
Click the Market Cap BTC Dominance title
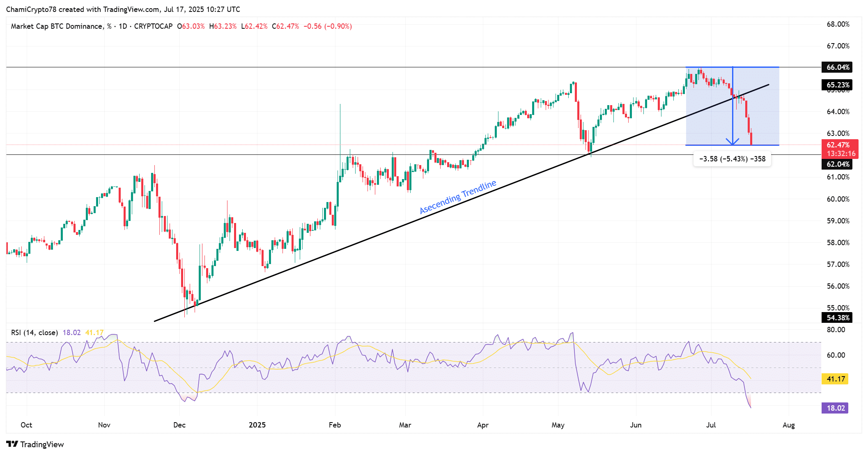point(57,26)
